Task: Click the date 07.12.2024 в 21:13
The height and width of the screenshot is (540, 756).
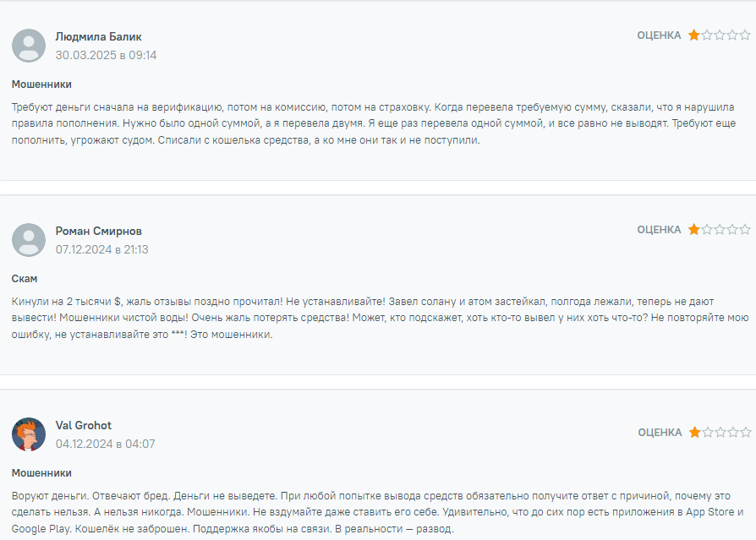Action: (101, 249)
